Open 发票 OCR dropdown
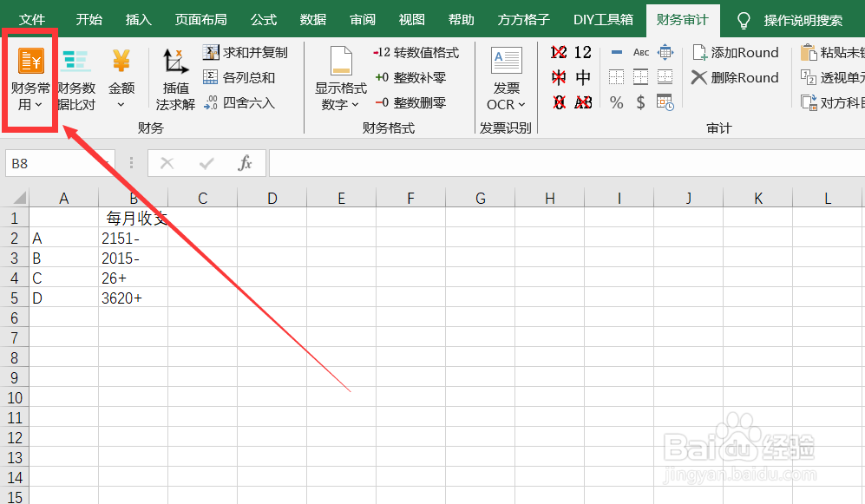This screenshot has height=504, width=865. [506, 80]
